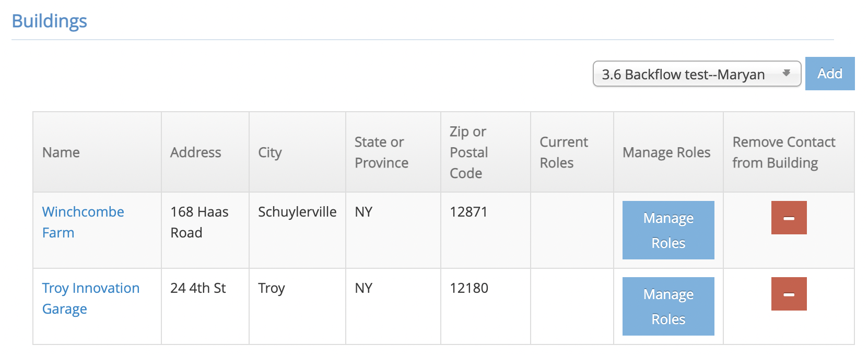868x357 pixels.
Task: Manage Roles for Winchcombe Farm
Action: coord(668,230)
